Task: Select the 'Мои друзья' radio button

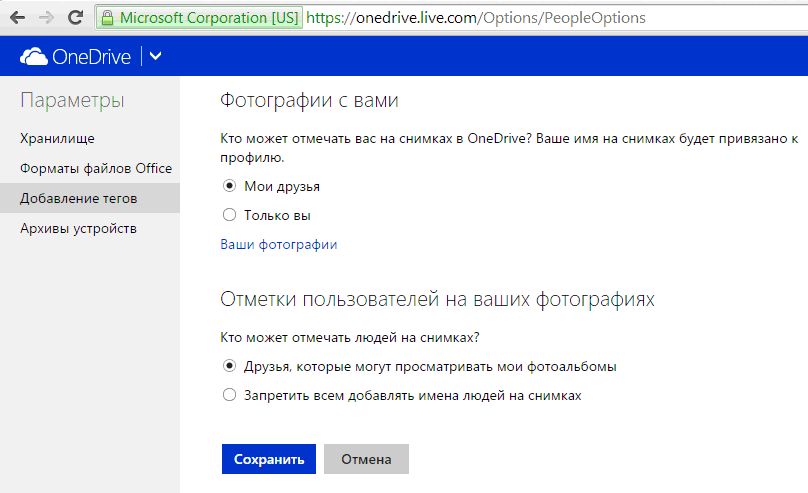Action: [229, 185]
